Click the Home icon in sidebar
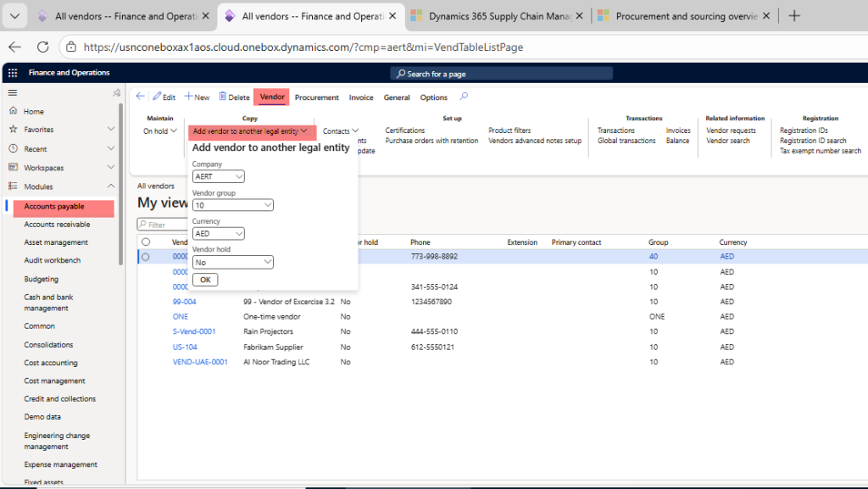Image resolution: width=868 pixels, height=489 pixels. [14, 111]
